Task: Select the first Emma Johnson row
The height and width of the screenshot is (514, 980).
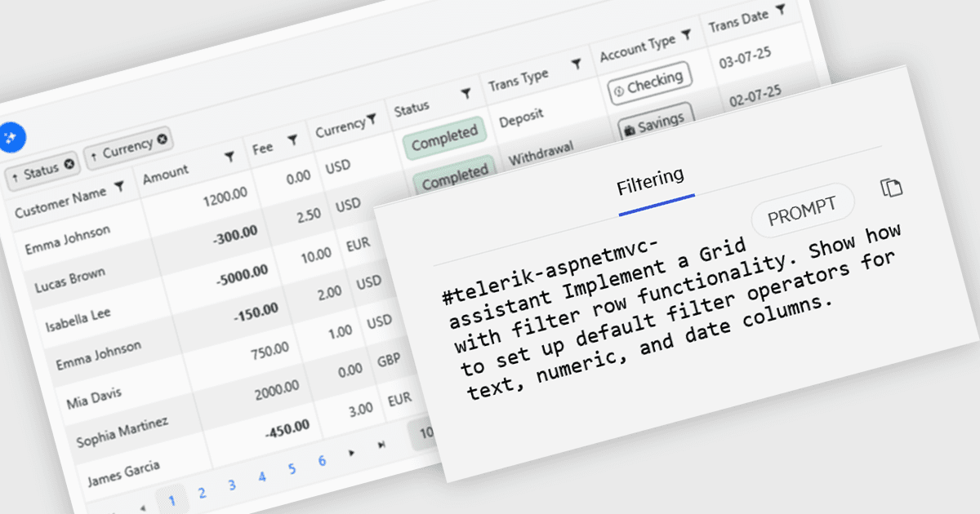Action: [67, 240]
